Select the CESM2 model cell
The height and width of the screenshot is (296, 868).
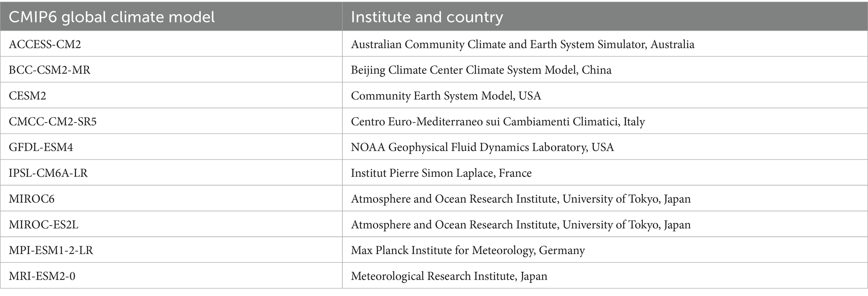(171, 95)
